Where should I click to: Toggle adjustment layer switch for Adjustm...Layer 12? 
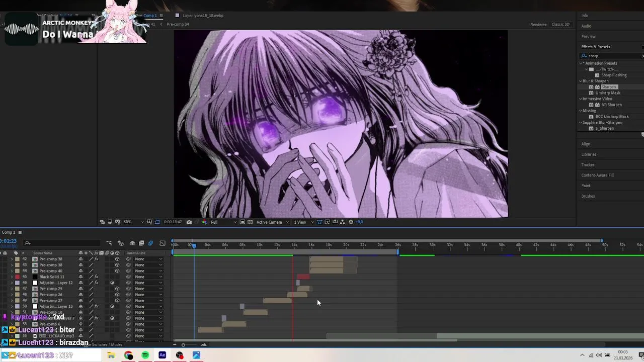(x=112, y=283)
